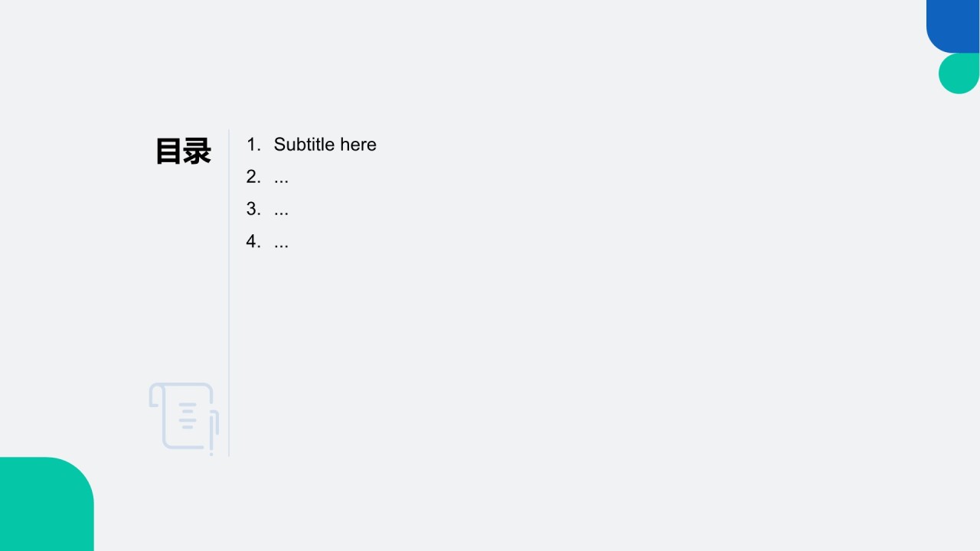Screen dimensions: 980x551
Task: Select the blue rounded shape in corner
Action: point(953,26)
